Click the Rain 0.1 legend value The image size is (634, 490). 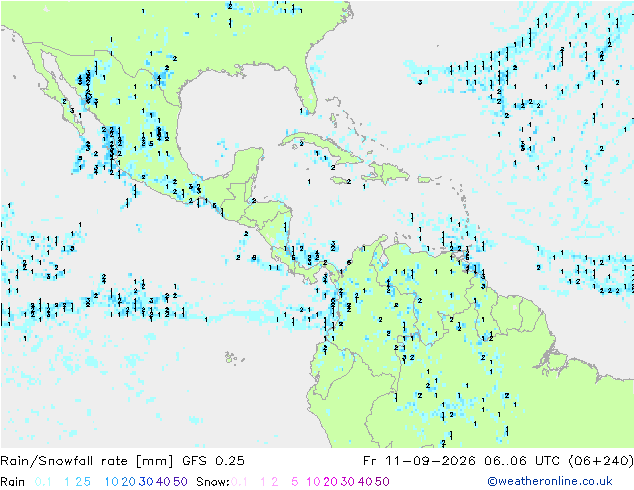tap(43, 482)
